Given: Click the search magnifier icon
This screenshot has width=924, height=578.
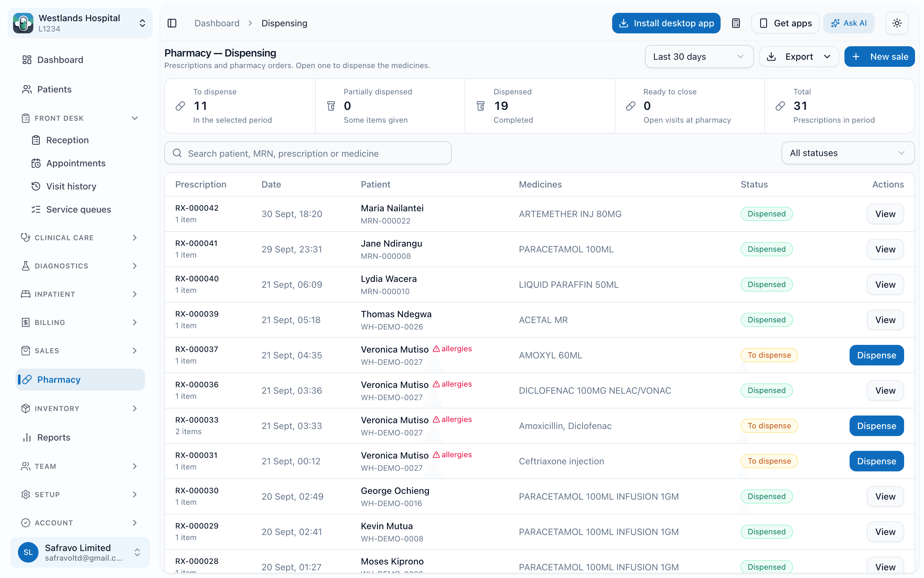Looking at the screenshot, I should coord(177,153).
